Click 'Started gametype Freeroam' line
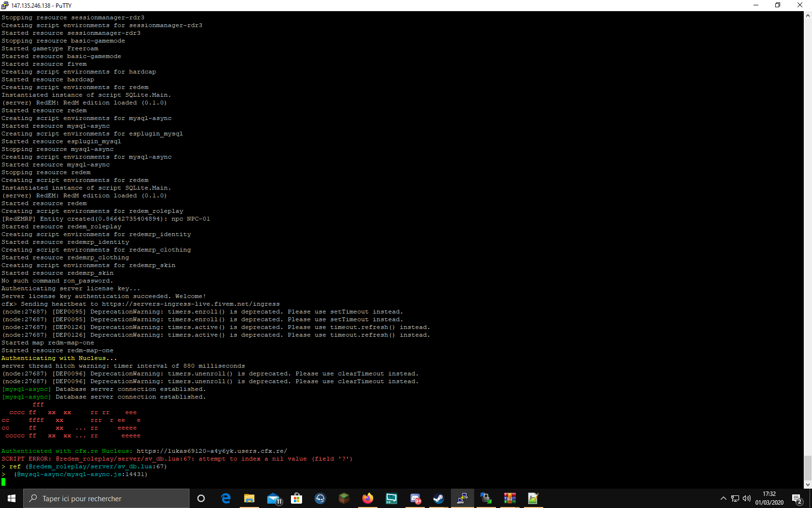 click(x=50, y=48)
